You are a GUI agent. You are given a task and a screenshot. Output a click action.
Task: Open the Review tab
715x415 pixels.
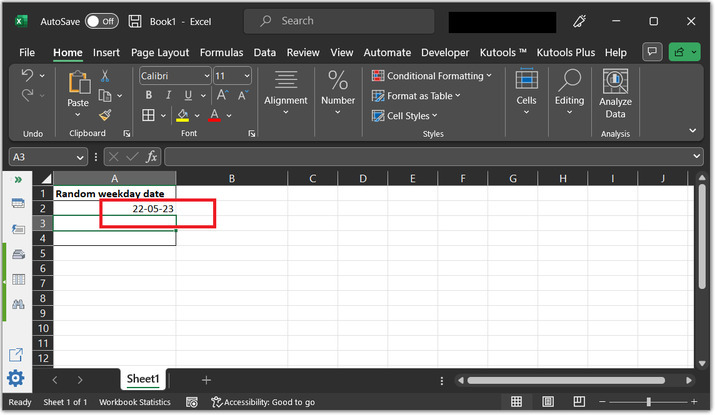click(303, 52)
